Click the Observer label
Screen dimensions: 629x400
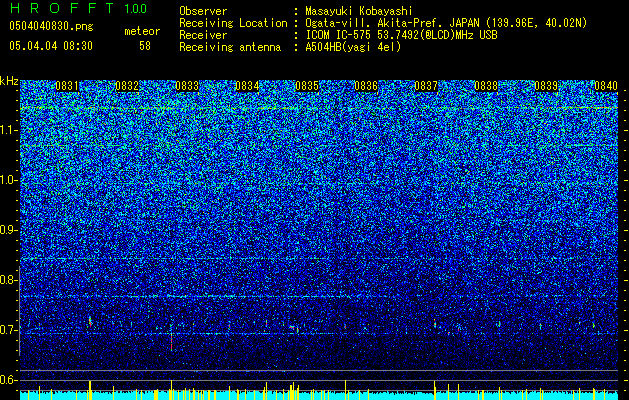tap(203, 11)
